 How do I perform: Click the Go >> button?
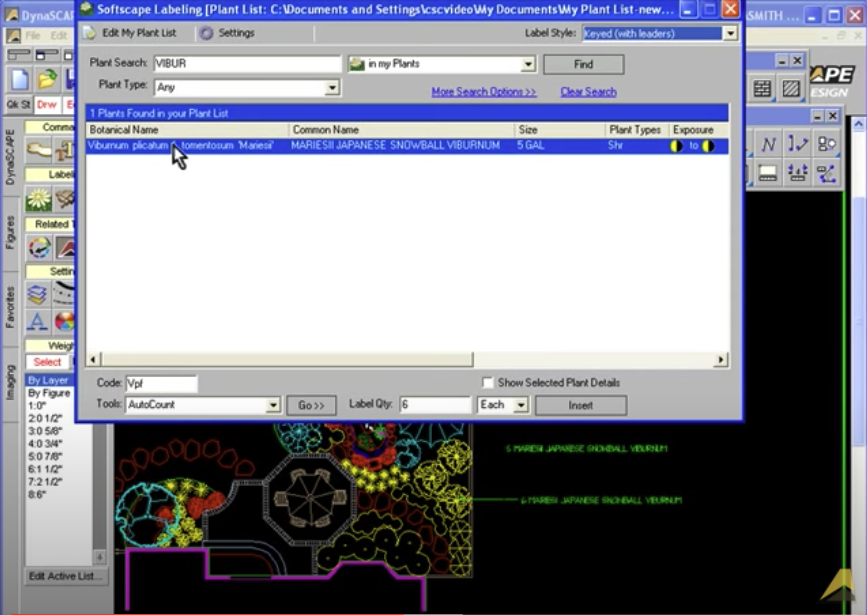311,405
